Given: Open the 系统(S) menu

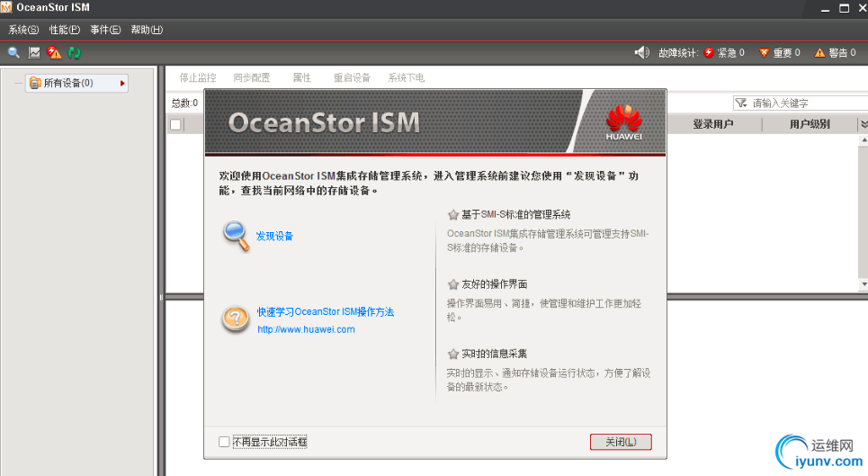Looking at the screenshot, I should 23,30.
